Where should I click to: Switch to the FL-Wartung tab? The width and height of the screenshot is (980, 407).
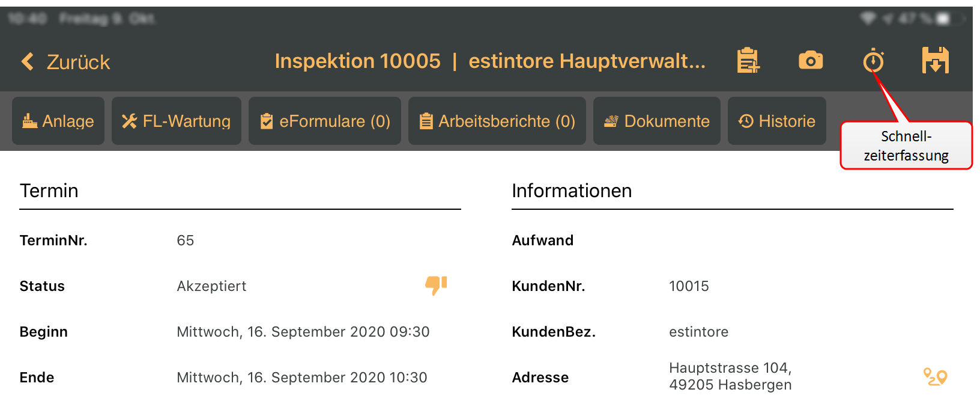point(177,121)
